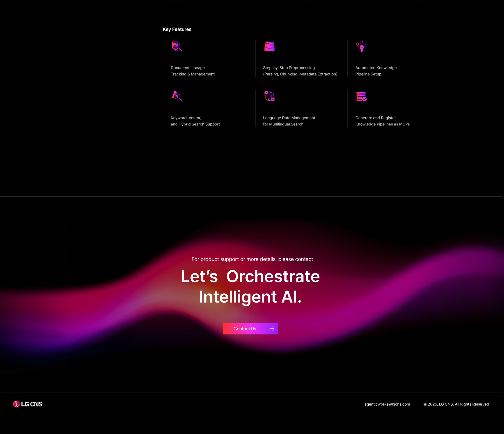Image resolution: width=504 pixels, height=434 pixels.
Task: Click the Register Knowledge Pipelines server icon
Action: tap(361, 96)
